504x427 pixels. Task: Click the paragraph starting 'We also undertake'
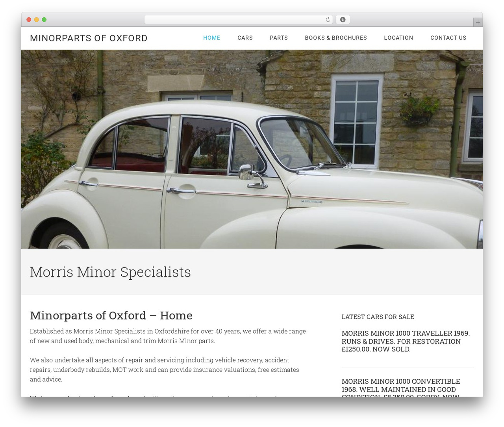click(x=165, y=369)
